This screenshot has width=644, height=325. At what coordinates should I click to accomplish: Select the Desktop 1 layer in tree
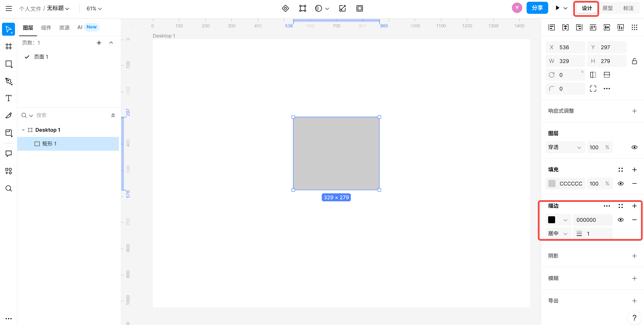(47, 130)
